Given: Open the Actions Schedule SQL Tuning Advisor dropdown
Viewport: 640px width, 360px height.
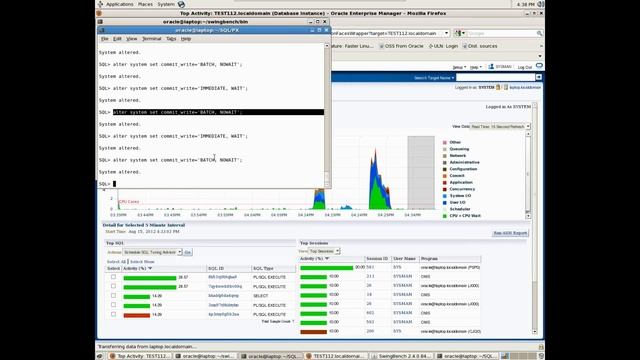Looking at the screenshot, I should (x=152, y=252).
